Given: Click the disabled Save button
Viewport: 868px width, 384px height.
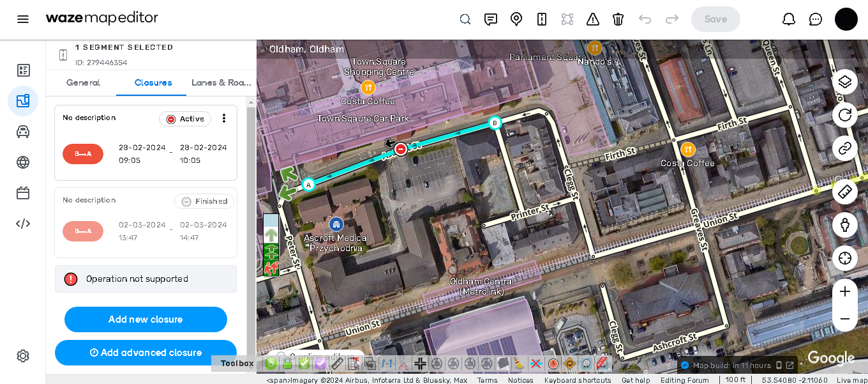Looking at the screenshot, I should [x=715, y=19].
